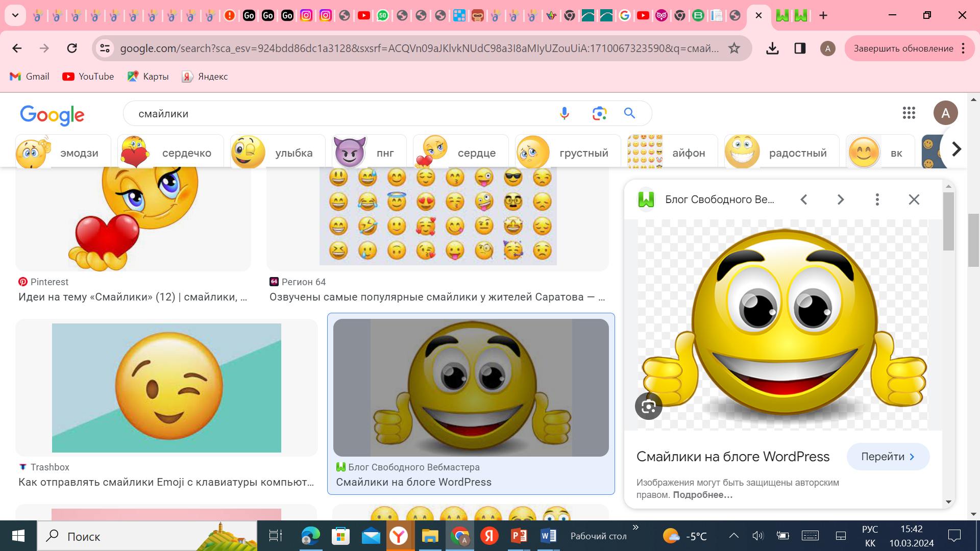
Task: Select the "сердечко" filter chip
Action: click(171, 153)
